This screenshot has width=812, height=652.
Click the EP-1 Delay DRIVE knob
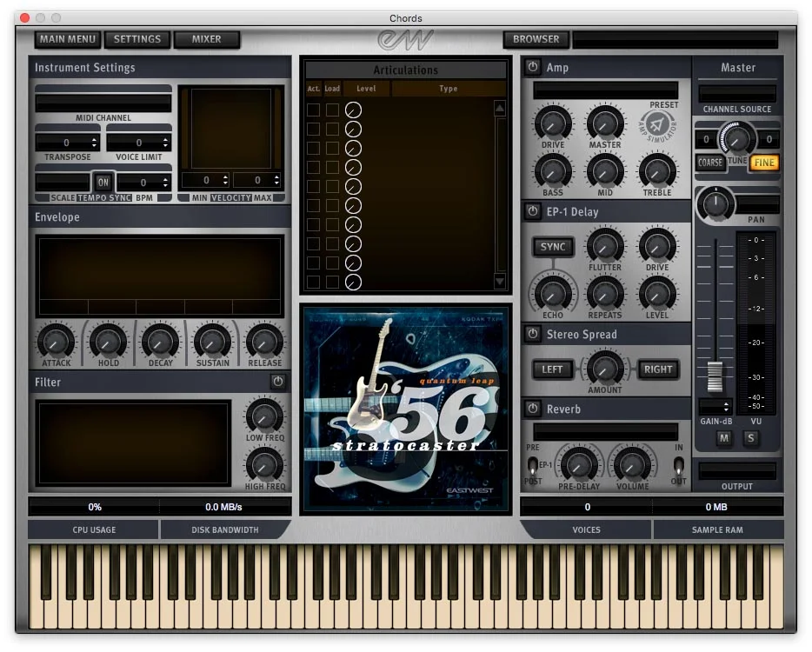tap(656, 246)
